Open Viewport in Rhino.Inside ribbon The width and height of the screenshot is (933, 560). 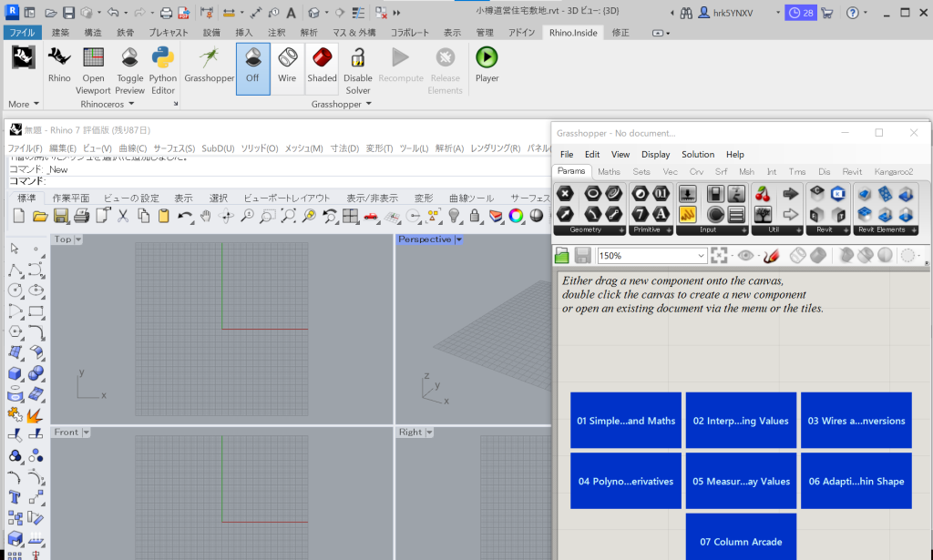93,70
